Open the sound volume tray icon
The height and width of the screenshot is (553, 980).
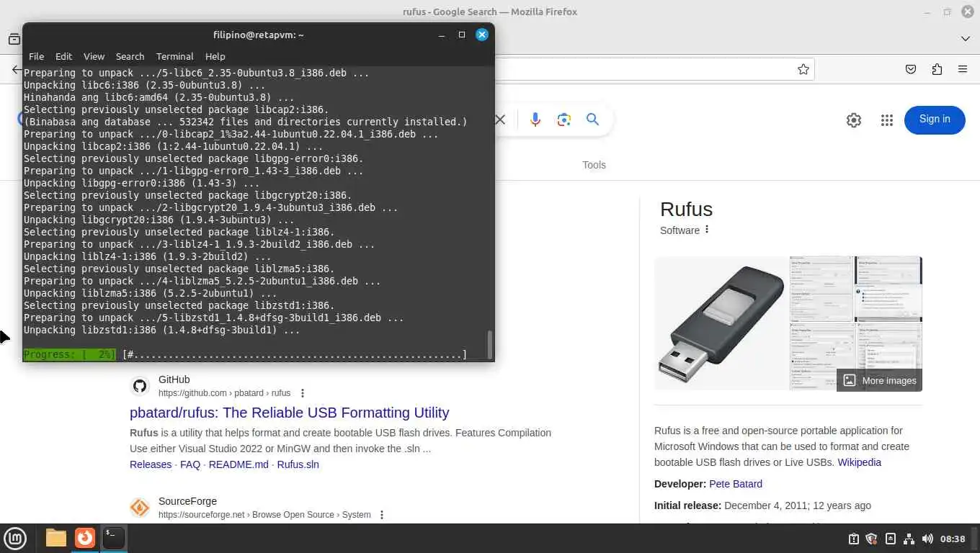click(927, 539)
